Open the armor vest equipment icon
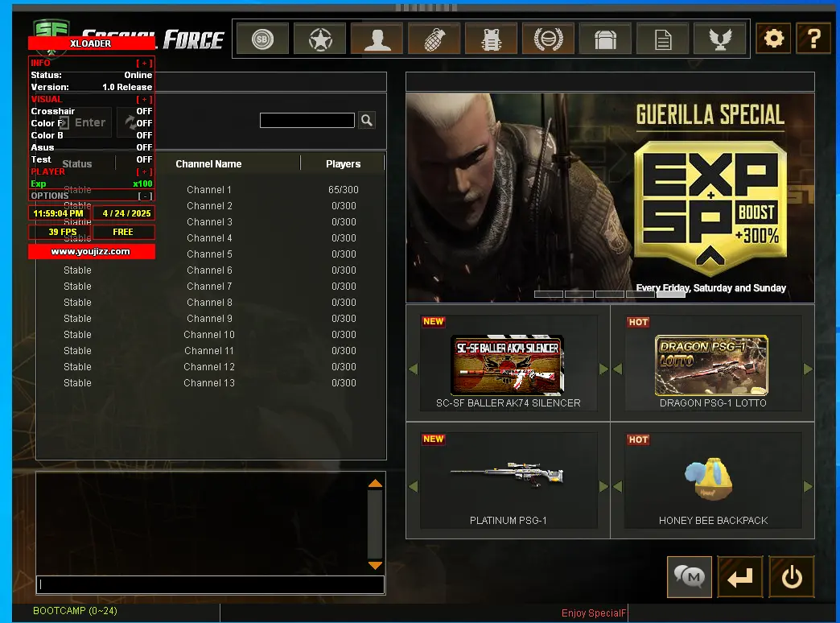Screen dimensions: 840x623 (492, 39)
